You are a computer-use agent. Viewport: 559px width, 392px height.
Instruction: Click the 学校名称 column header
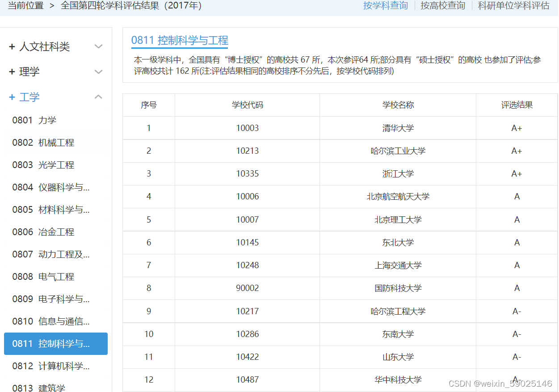click(398, 105)
